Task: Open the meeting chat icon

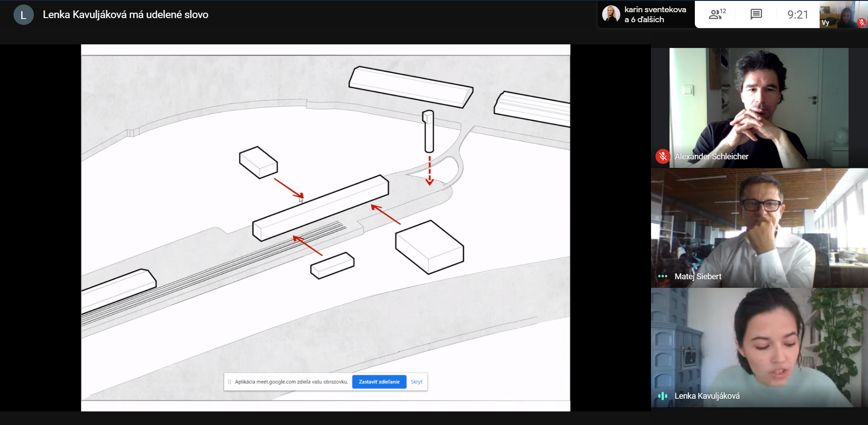Action: 756,14
